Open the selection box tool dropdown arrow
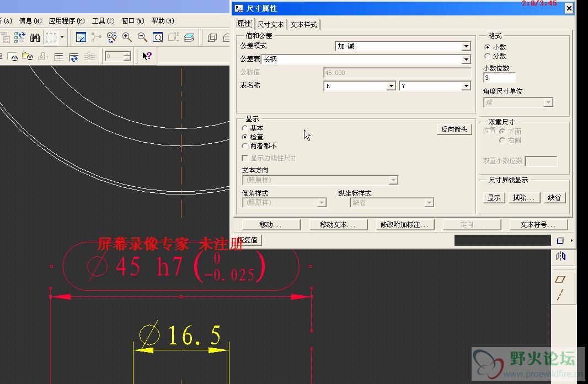588x384 pixels. click(62, 37)
